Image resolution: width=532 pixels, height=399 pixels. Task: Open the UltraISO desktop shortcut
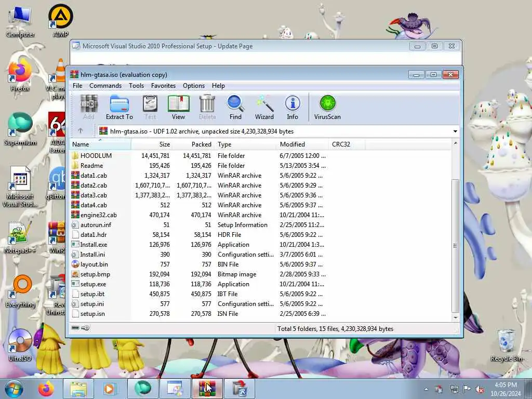pos(20,345)
